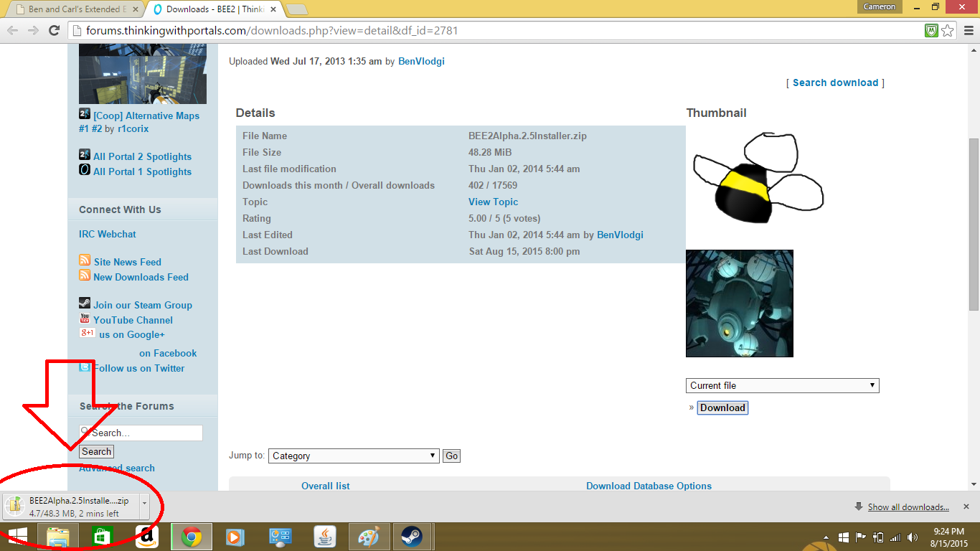The image size is (980, 551).
Task: Click the forum search input field
Action: click(141, 433)
